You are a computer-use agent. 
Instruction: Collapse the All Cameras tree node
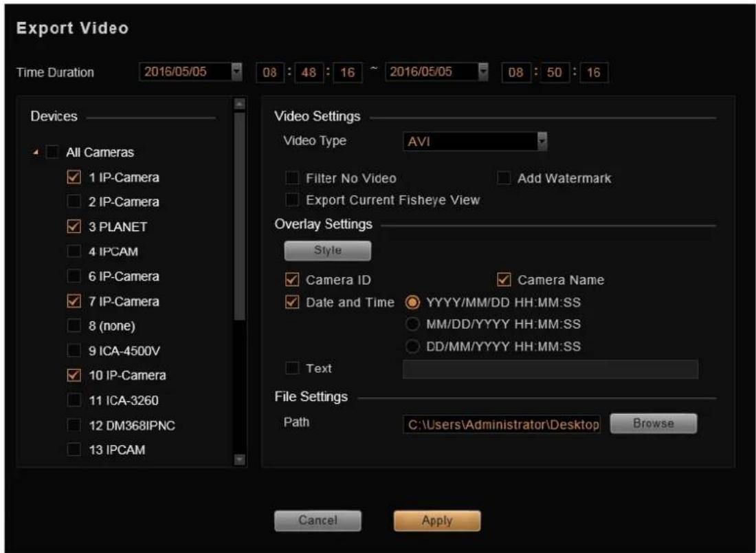click(x=36, y=153)
